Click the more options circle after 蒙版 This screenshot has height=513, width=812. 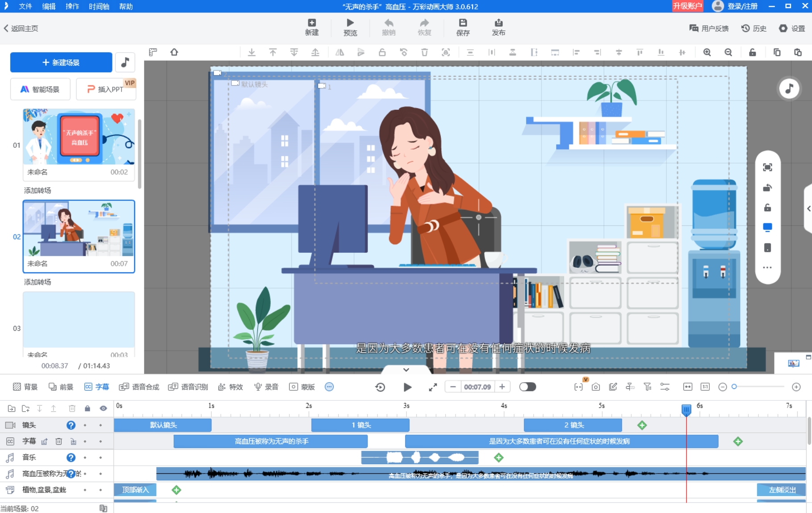329,387
